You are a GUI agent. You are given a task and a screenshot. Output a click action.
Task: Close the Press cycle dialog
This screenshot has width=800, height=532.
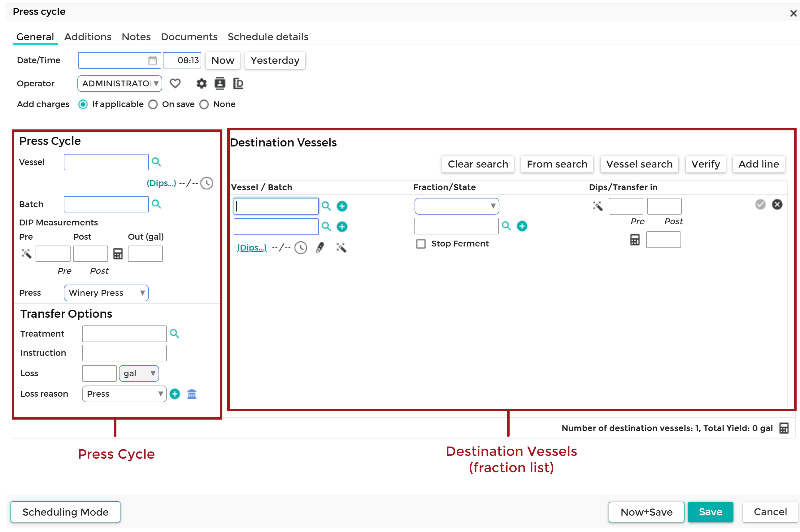(793, 13)
